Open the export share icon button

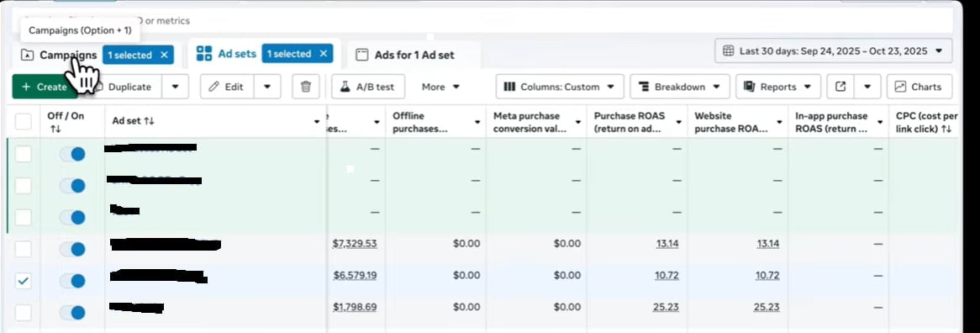pyautogui.click(x=840, y=87)
